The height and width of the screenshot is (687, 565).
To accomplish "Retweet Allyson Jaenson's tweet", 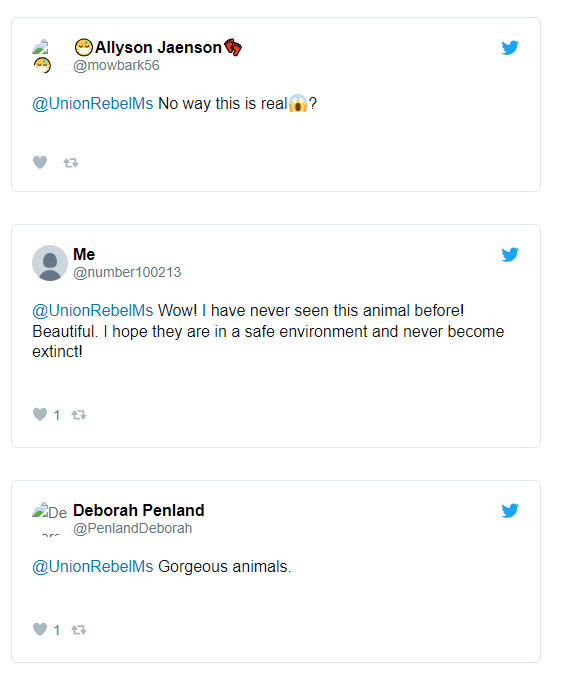I will (71, 163).
